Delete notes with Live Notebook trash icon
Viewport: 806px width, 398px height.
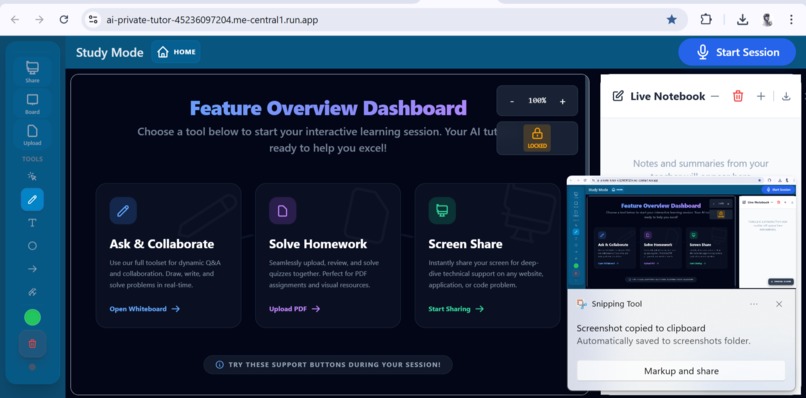(x=738, y=96)
